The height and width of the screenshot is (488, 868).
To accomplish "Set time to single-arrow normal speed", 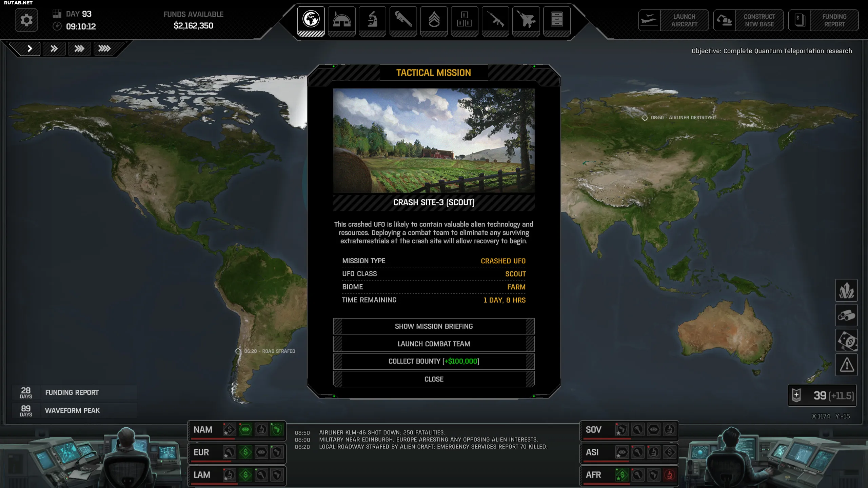I will pos(29,48).
